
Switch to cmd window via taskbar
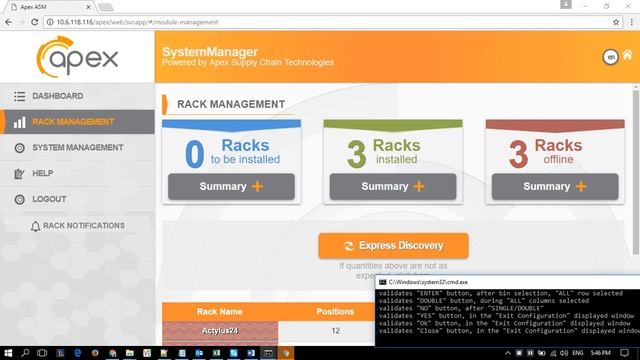click(x=268, y=353)
